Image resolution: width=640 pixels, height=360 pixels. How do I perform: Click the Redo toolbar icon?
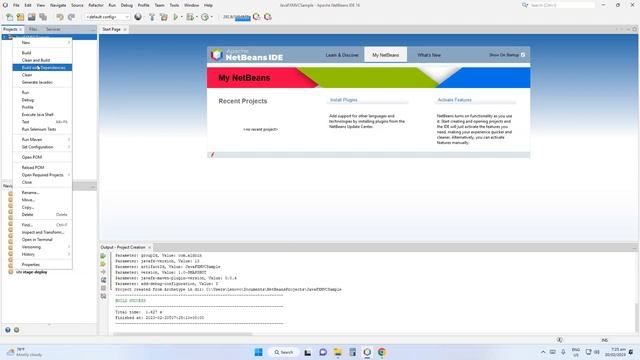coord(71,17)
